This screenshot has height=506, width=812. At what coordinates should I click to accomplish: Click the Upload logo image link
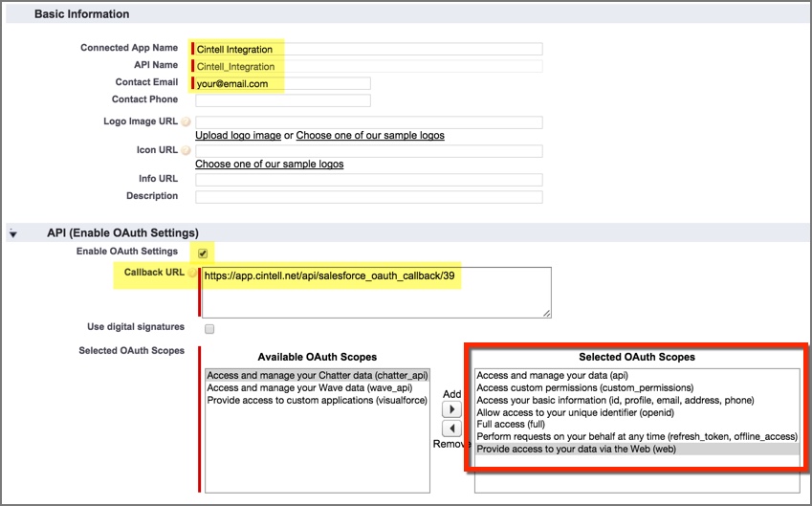238,136
